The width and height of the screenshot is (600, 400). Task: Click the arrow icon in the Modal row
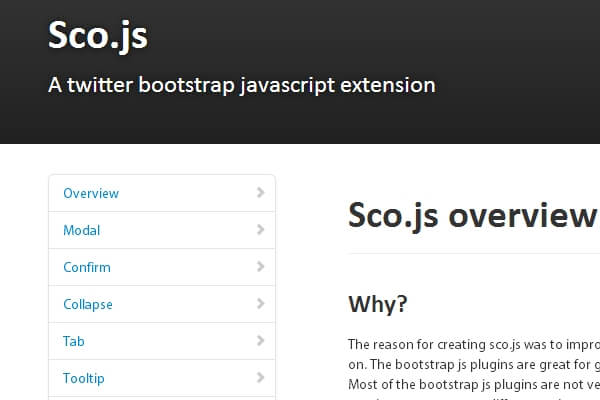(x=260, y=230)
